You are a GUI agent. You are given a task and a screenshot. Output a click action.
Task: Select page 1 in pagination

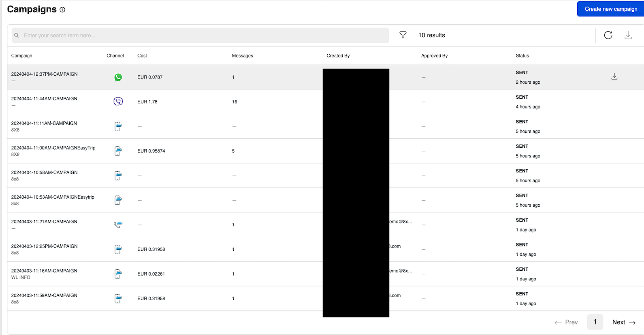(595, 322)
